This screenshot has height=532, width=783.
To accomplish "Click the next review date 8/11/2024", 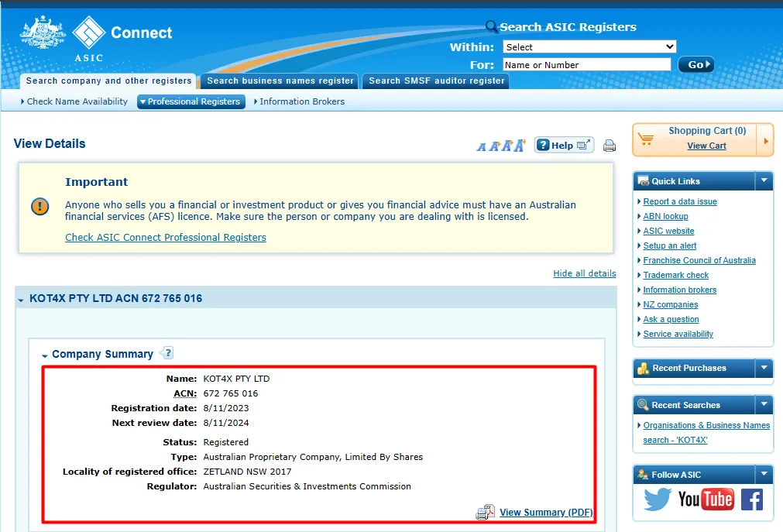I will click(225, 423).
